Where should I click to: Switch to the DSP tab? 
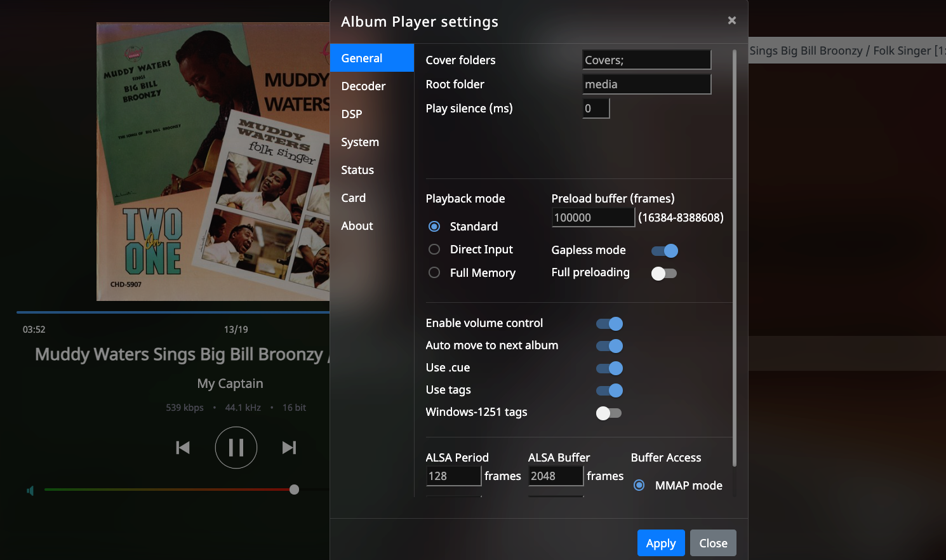tap(372, 114)
